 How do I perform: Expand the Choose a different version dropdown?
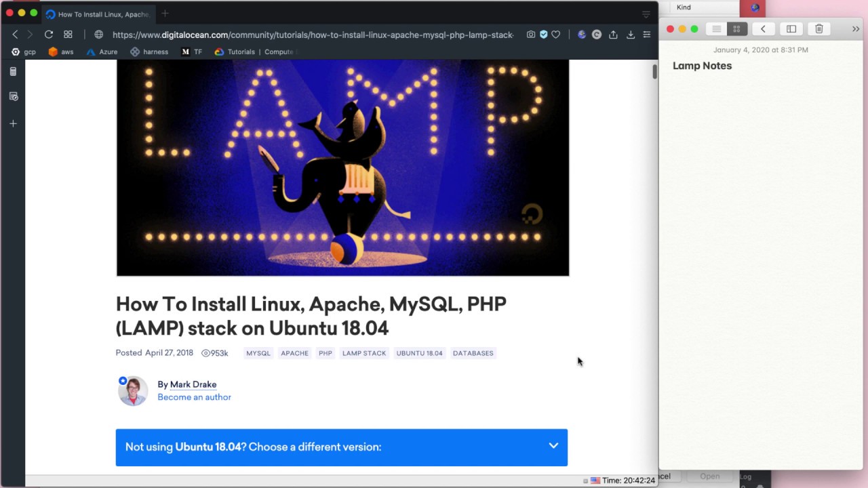(341, 447)
